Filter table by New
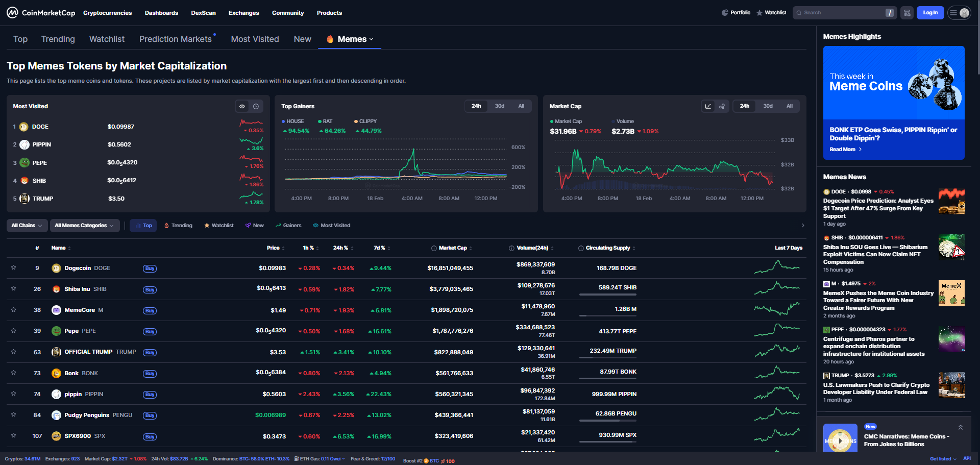Image resolution: width=980 pixels, height=465 pixels. [254, 226]
